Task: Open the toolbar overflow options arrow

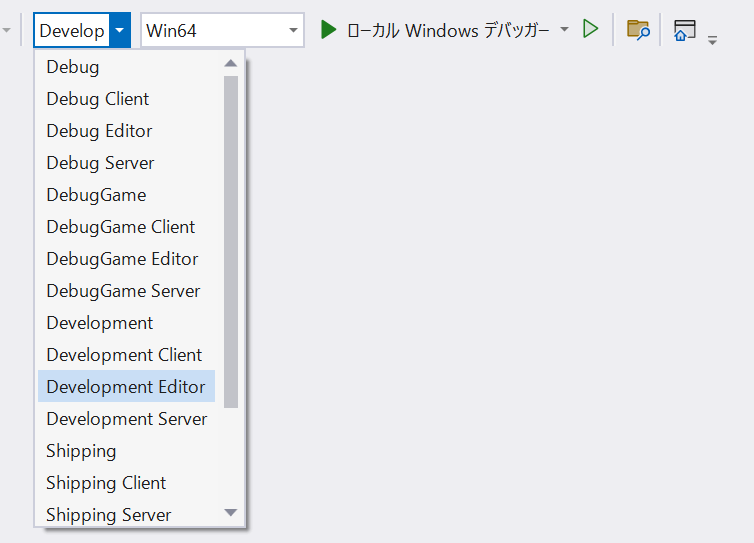Action: pyautogui.click(x=712, y=40)
